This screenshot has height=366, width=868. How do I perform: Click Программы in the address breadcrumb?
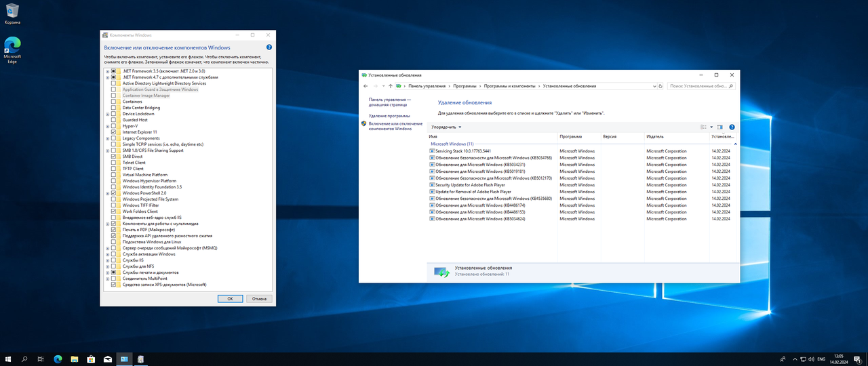pos(465,86)
